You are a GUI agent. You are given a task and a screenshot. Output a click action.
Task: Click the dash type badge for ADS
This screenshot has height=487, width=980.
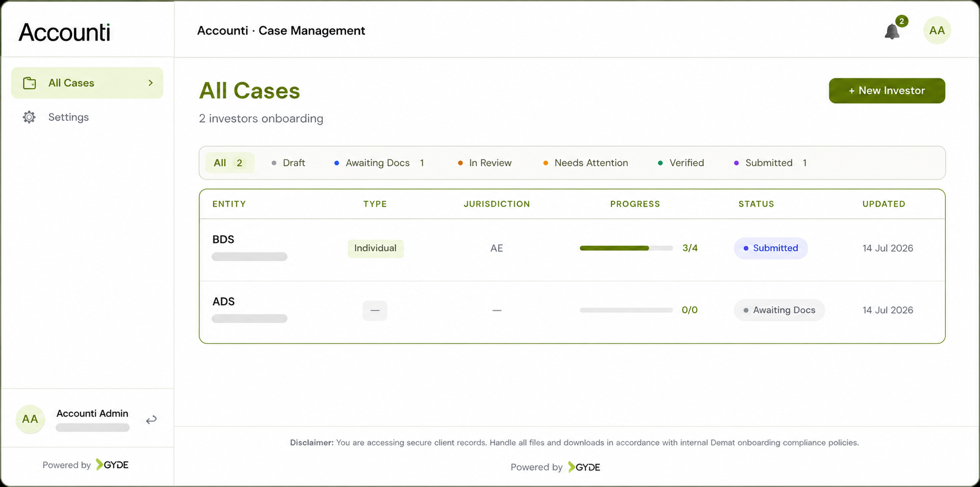click(x=375, y=310)
